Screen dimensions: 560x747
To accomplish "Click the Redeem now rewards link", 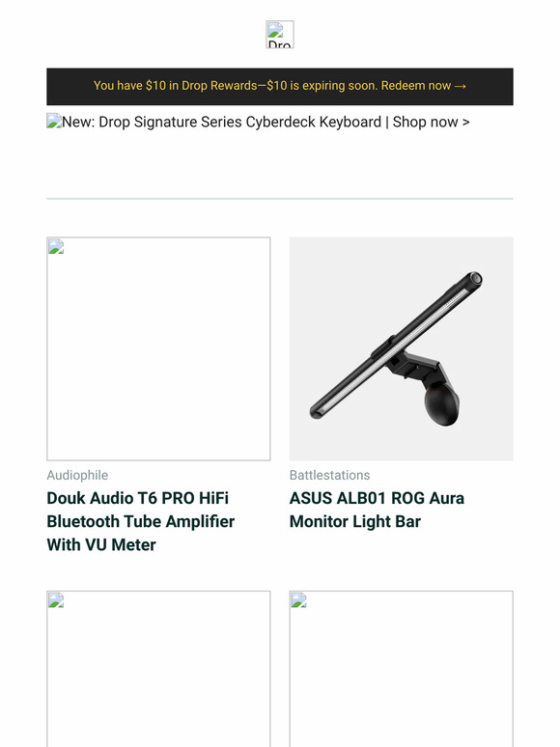I will click(423, 86).
